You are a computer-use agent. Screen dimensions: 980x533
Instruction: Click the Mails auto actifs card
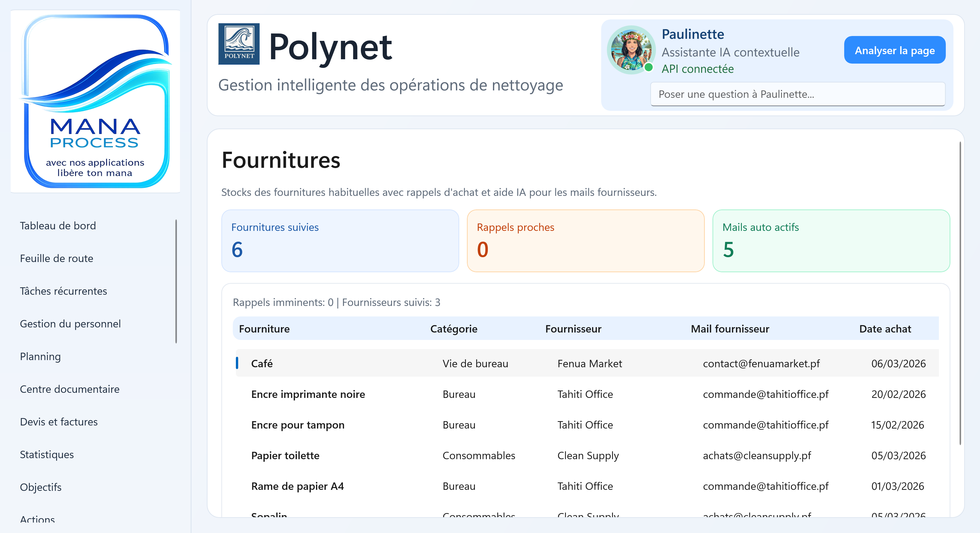(831, 241)
